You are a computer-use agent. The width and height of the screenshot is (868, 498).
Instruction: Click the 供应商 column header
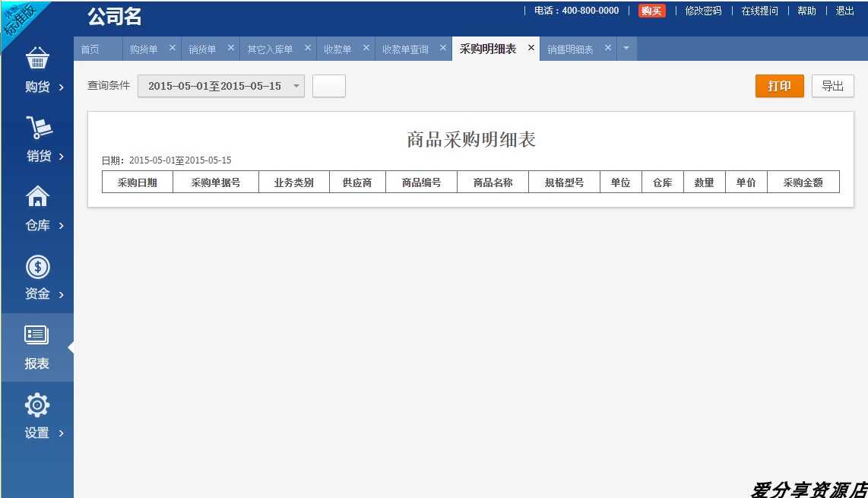(357, 182)
